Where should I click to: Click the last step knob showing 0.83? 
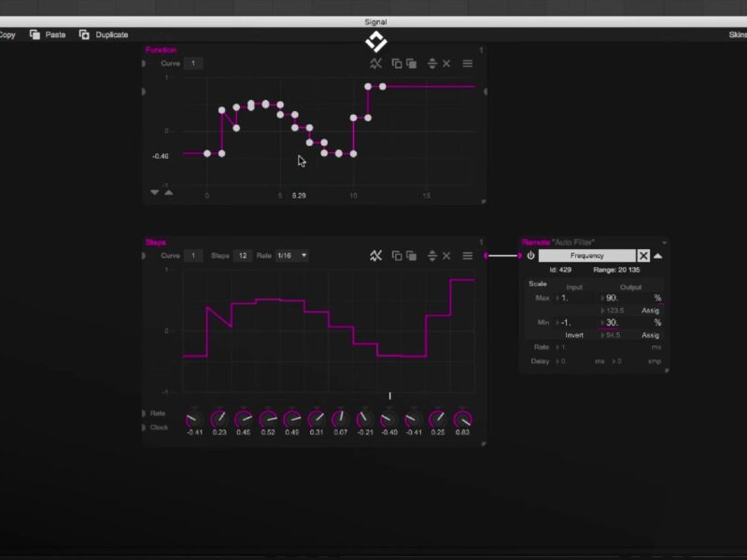[x=462, y=419]
